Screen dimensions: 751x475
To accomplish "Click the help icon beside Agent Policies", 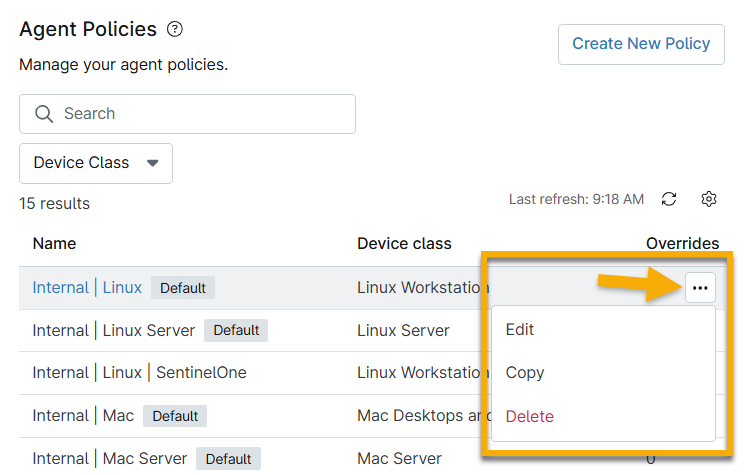I will pos(175,29).
